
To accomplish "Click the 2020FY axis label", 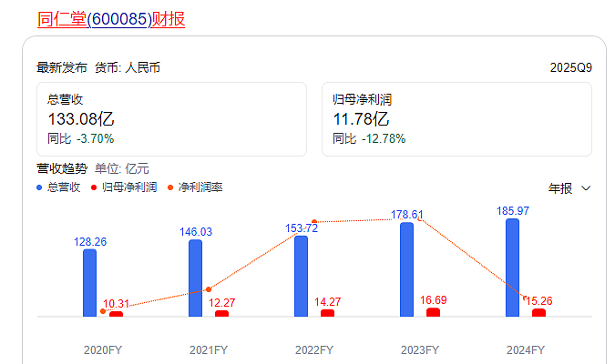I will [103, 349].
